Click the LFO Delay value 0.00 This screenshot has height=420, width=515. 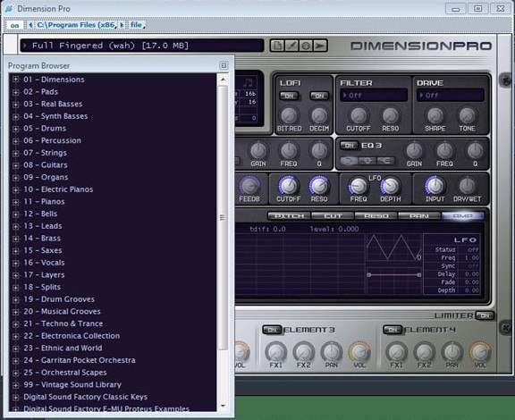pos(472,273)
